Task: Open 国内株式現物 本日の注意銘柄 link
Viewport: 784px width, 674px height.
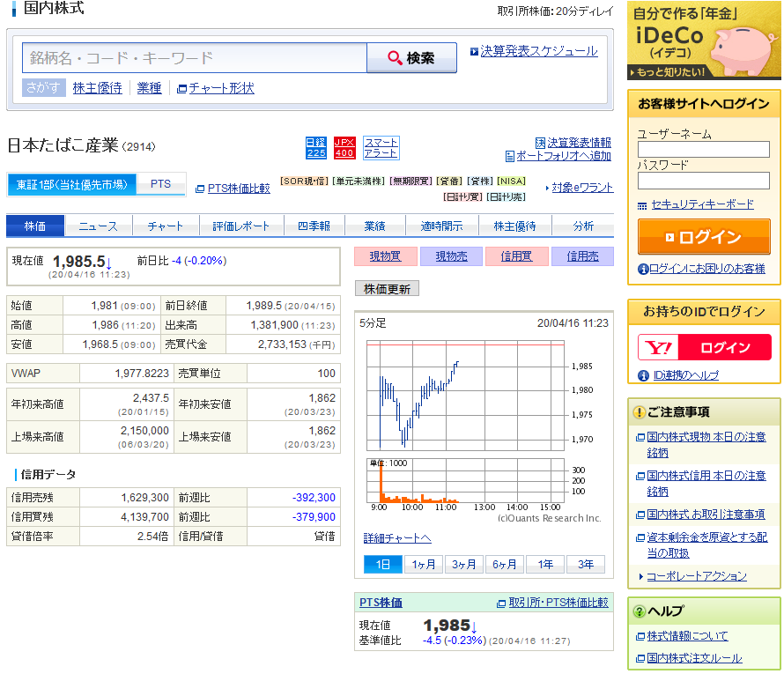Action: pyautogui.click(x=706, y=445)
